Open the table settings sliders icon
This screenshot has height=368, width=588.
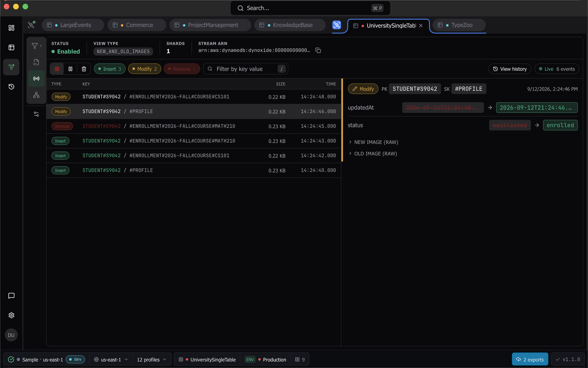click(36, 114)
